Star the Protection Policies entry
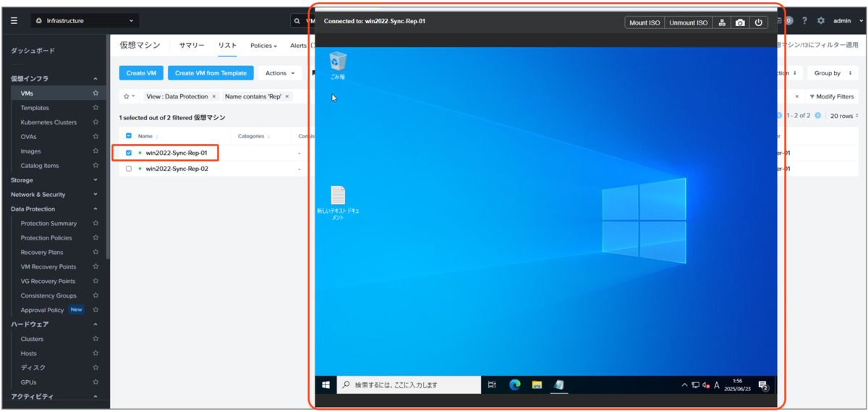This screenshot has height=412, width=868. [x=95, y=238]
